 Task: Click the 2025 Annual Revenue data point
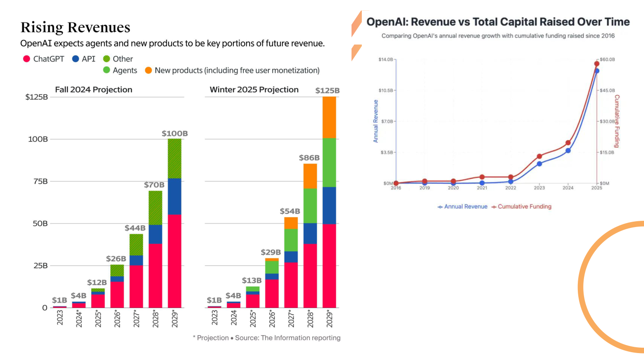(x=597, y=71)
